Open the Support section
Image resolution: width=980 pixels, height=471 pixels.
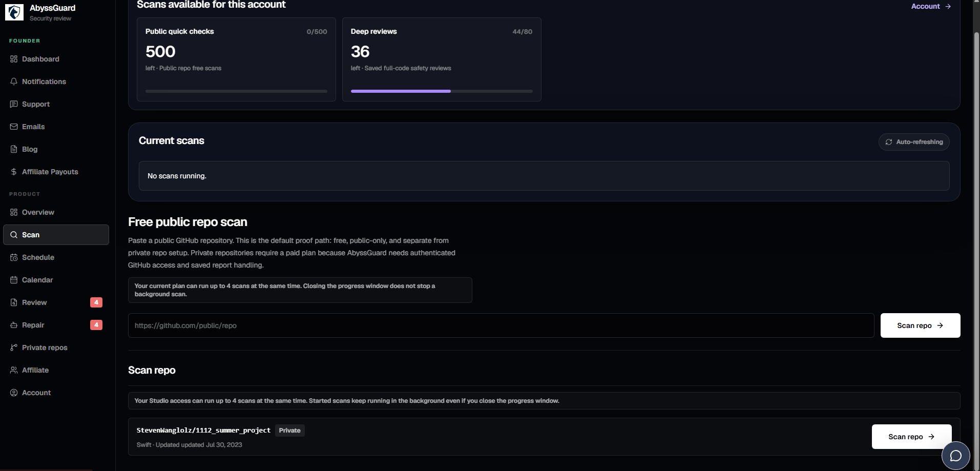click(x=56, y=104)
